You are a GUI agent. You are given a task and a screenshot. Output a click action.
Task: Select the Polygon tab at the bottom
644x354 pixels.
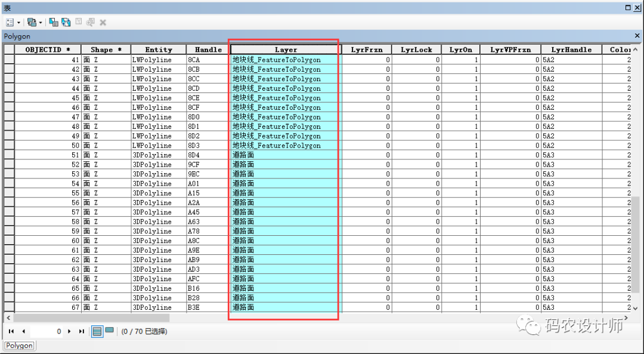[20, 346]
